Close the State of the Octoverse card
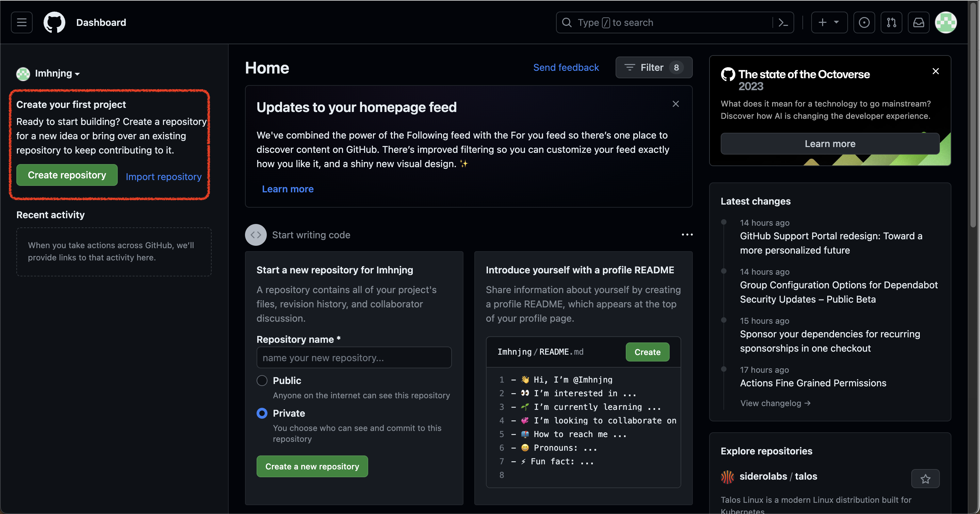 pyautogui.click(x=935, y=71)
